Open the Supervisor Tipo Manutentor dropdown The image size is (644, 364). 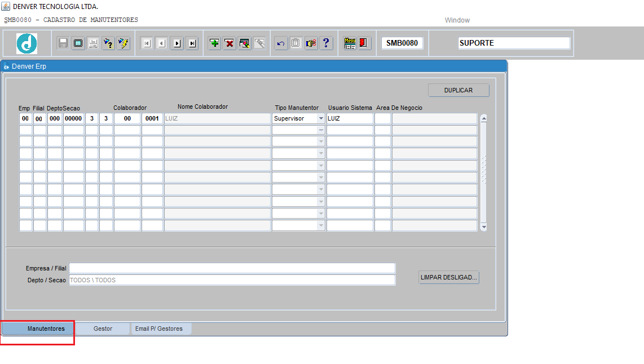pyautogui.click(x=321, y=118)
